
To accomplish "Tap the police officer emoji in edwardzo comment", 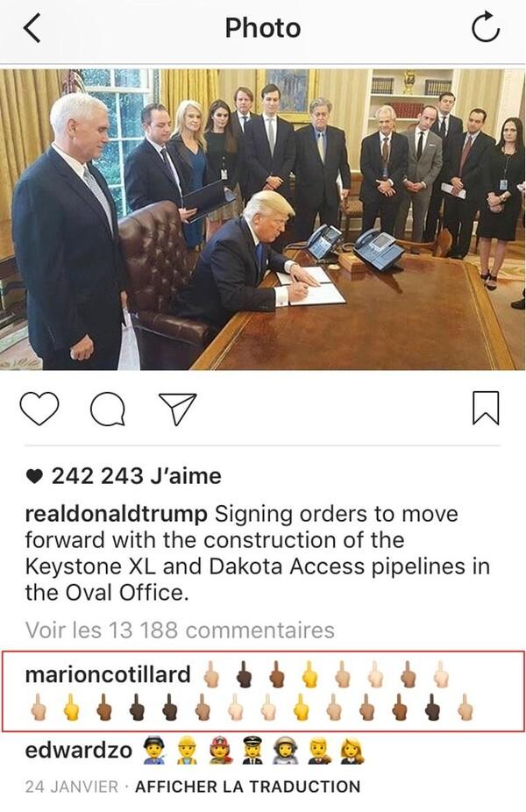I will point(153,751).
